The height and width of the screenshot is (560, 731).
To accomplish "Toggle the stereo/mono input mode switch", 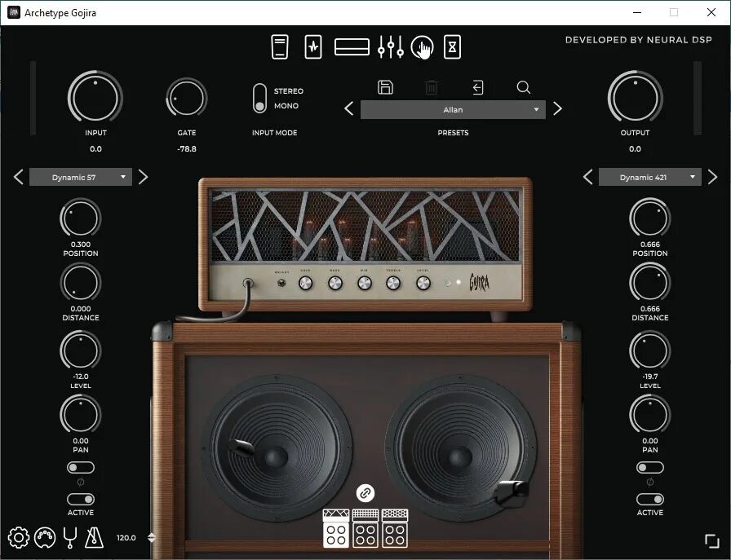I will pyautogui.click(x=259, y=99).
